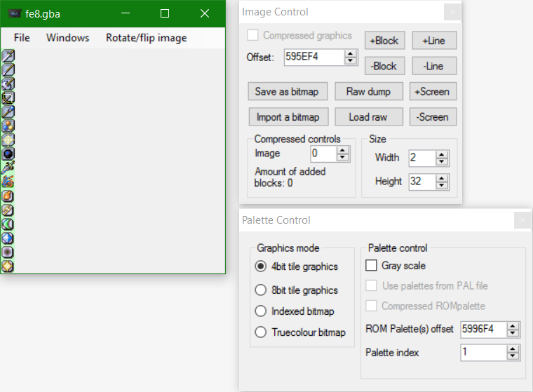Increment the Palette index spinner

pos(513,349)
